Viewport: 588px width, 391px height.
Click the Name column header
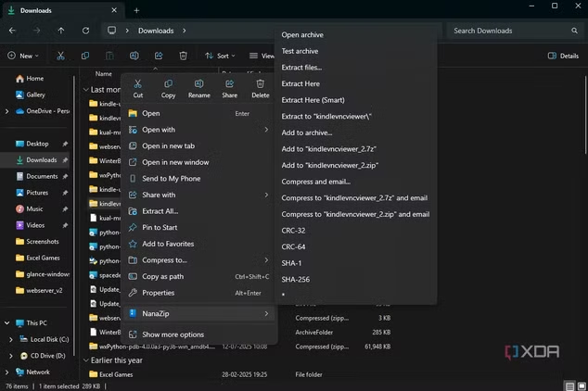pyautogui.click(x=104, y=74)
